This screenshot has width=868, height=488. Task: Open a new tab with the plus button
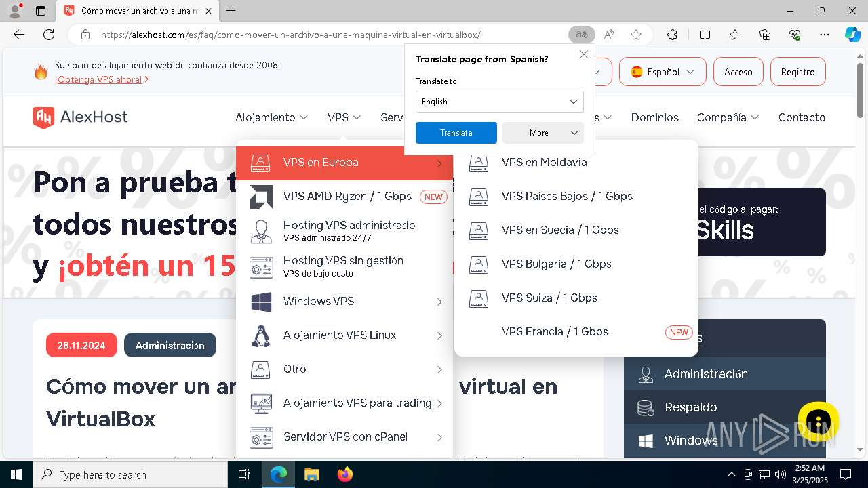(x=231, y=11)
